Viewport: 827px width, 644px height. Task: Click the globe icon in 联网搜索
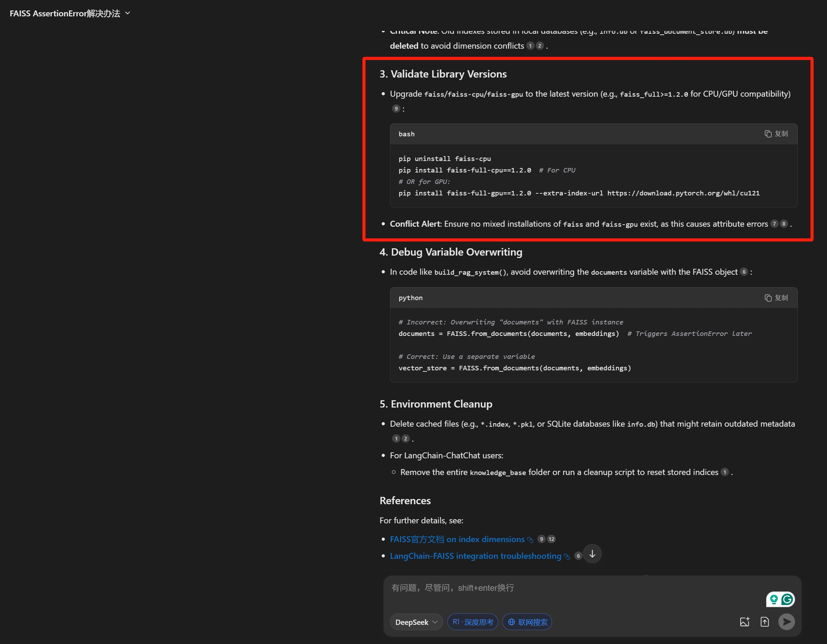[511, 622]
